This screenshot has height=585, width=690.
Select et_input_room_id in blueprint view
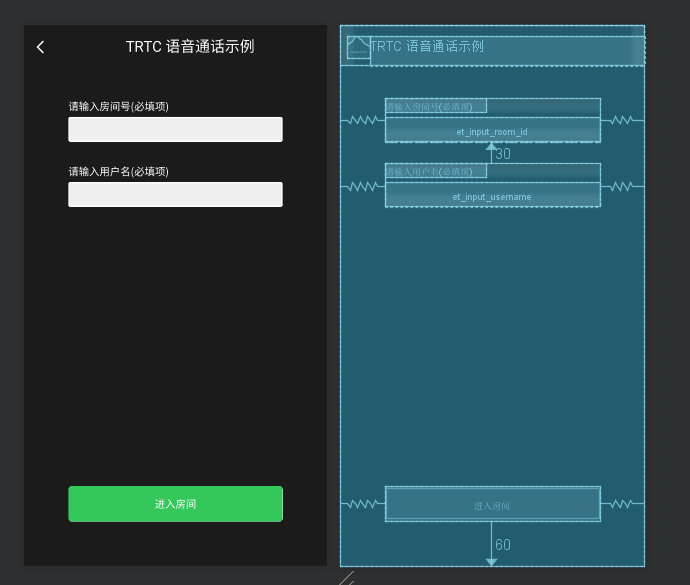pos(493,130)
